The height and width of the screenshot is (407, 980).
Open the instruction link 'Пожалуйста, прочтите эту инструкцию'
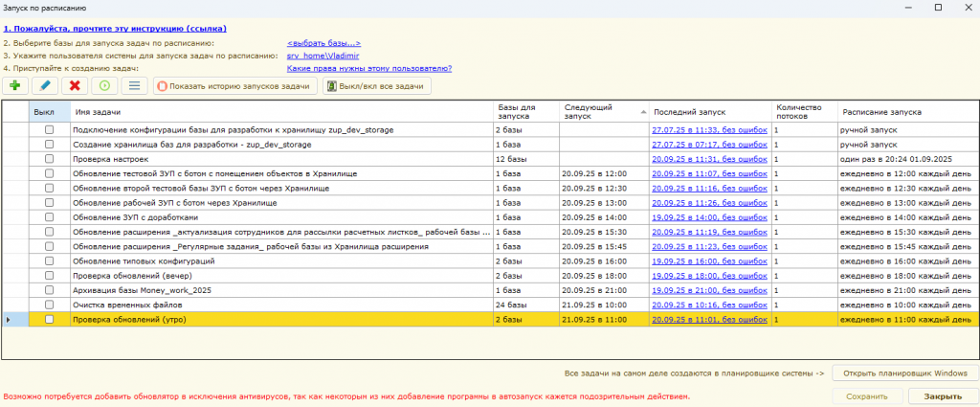pos(107,29)
